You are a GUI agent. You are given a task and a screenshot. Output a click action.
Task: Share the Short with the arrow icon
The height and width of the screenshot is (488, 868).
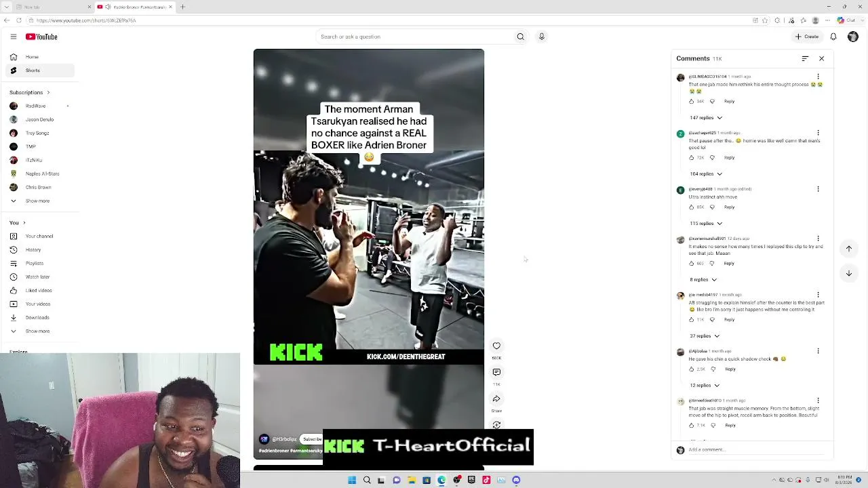point(496,399)
